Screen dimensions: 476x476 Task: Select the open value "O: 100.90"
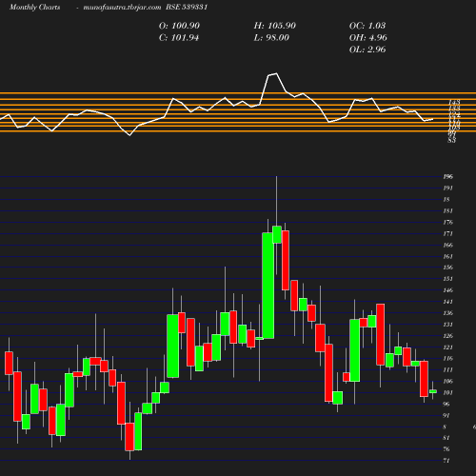click(179, 26)
